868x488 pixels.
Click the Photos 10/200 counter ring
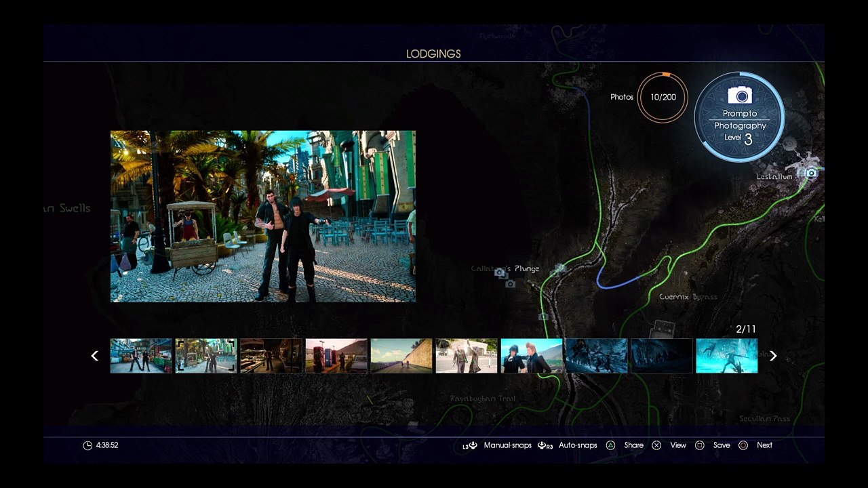[x=663, y=97]
